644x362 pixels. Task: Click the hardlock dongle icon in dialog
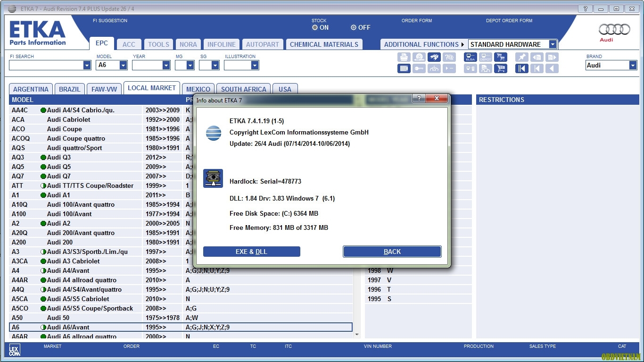click(213, 178)
